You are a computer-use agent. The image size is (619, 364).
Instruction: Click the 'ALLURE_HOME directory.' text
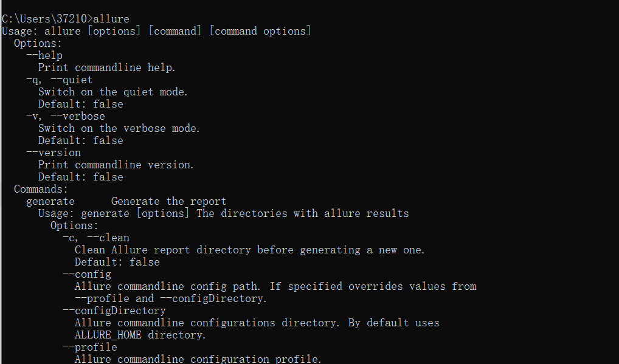click(140, 335)
